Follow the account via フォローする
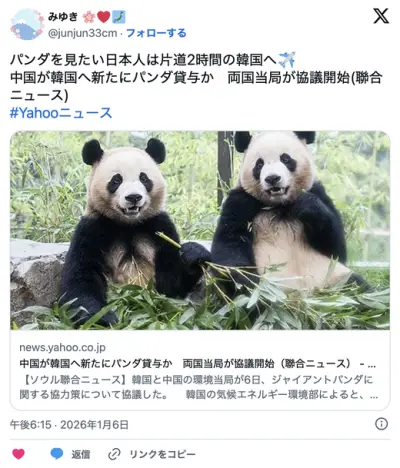400x468 pixels. [156, 33]
